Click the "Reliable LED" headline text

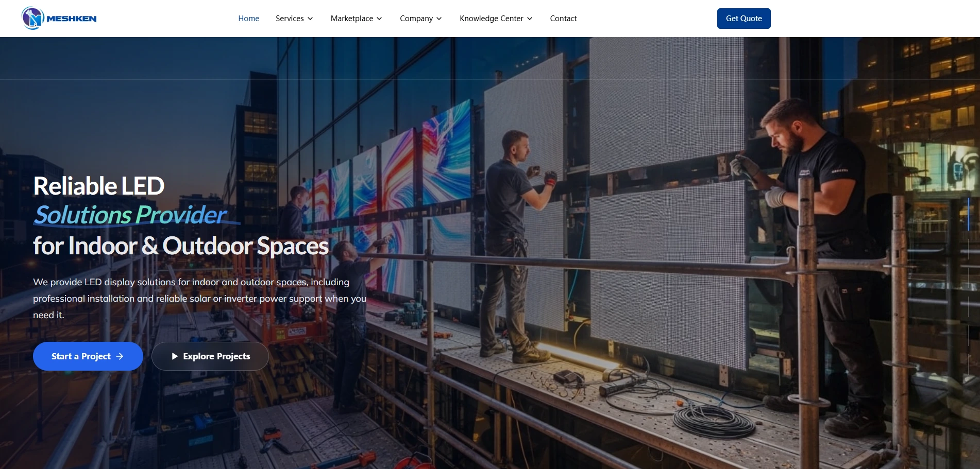click(99, 186)
